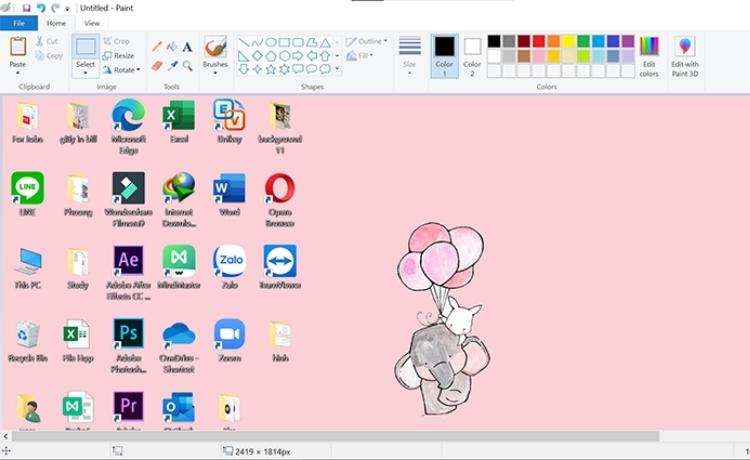Pick the orange color swatch
750x460 pixels.
point(553,41)
